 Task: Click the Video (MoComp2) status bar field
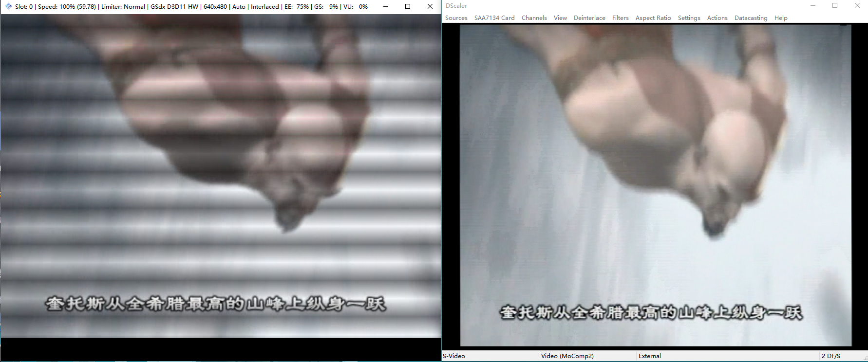coord(588,356)
